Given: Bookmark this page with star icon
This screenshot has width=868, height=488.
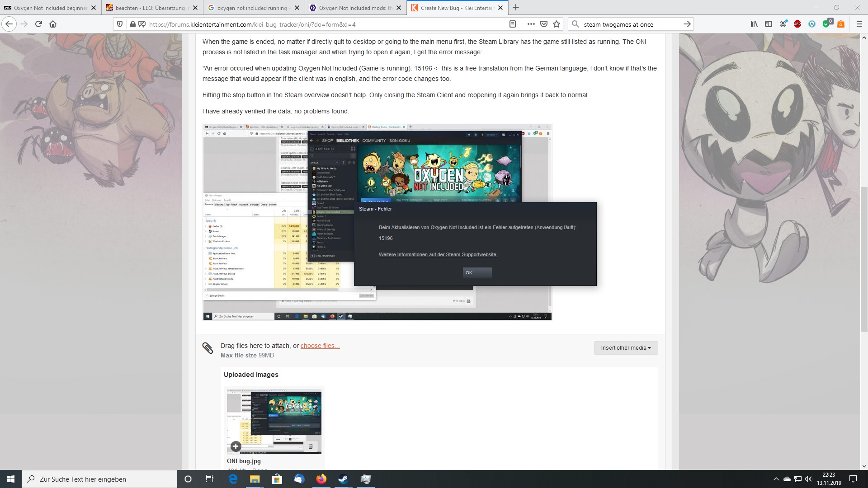Looking at the screenshot, I should pyautogui.click(x=557, y=24).
